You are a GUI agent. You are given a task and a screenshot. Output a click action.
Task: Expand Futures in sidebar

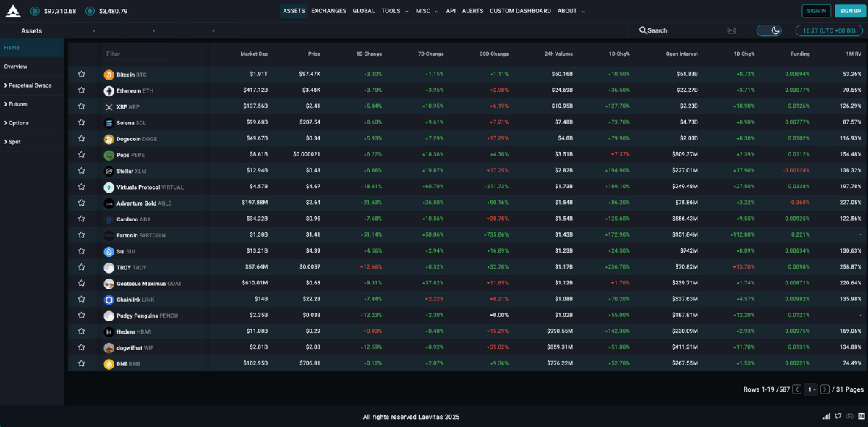pyautogui.click(x=17, y=104)
